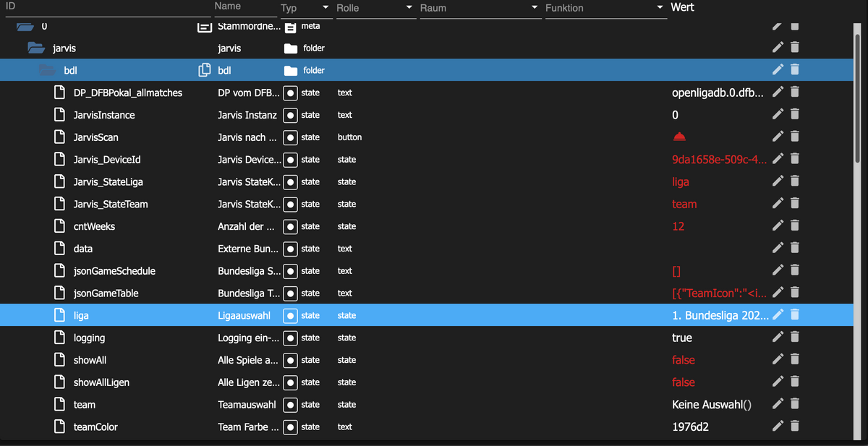Viewport: 868px width, 446px height.
Task: Click the trash icon for the data row
Action: tap(794, 249)
